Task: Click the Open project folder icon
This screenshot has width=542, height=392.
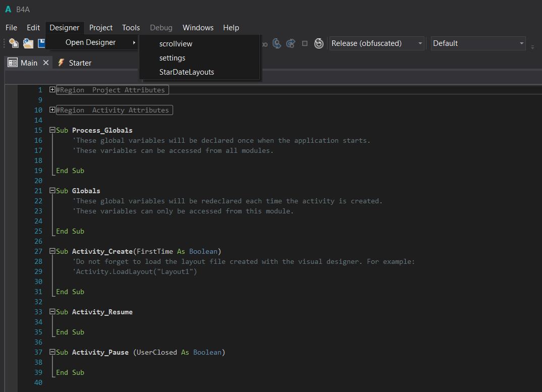Action: pyautogui.click(x=28, y=43)
